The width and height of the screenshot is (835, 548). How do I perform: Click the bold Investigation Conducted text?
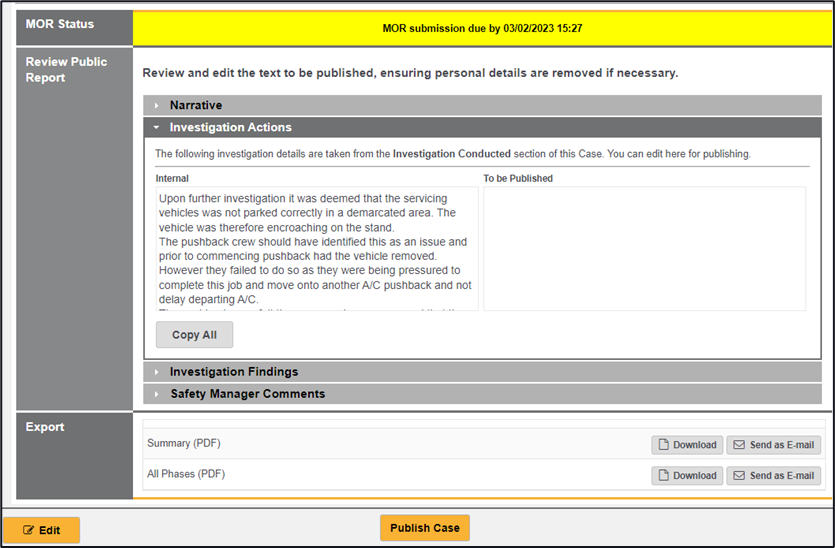[x=451, y=154]
